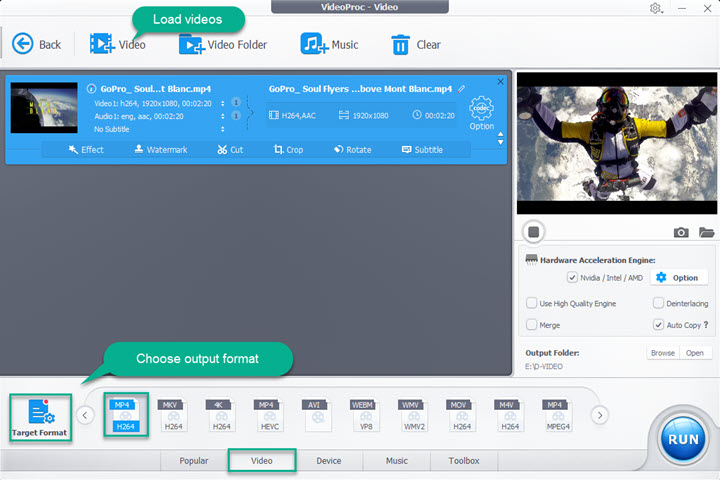Enable Deinterlacing checkbox
Viewport: 720px width, 480px height.
pyautogui.click(x=658, y=303)
